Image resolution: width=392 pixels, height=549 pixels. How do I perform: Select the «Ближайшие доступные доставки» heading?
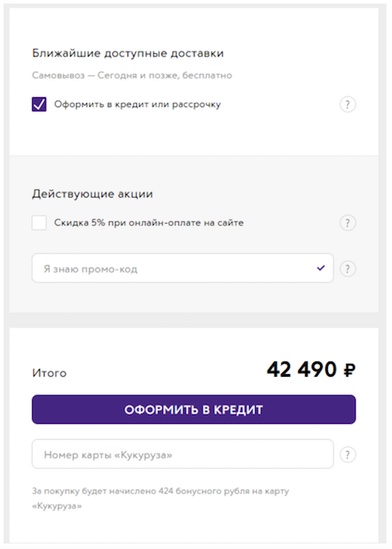coord(128,53)
